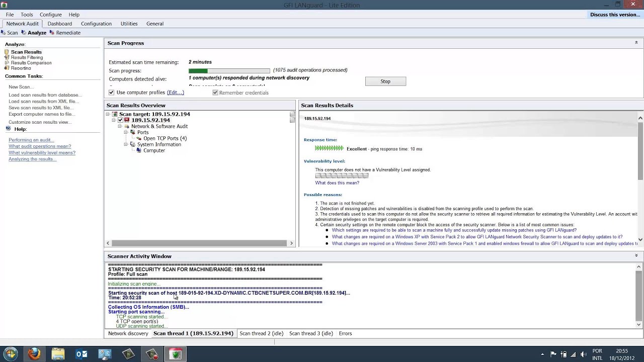644x362 pixels.
Task: Collapse the Ports tree node
Action: tap(126, 132)
